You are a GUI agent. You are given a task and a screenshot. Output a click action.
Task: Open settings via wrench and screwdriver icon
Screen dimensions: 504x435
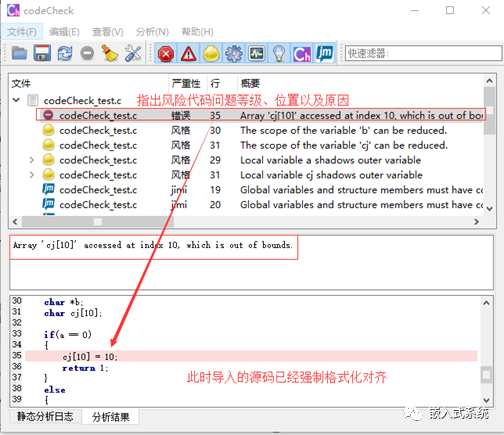pos(133,53)
